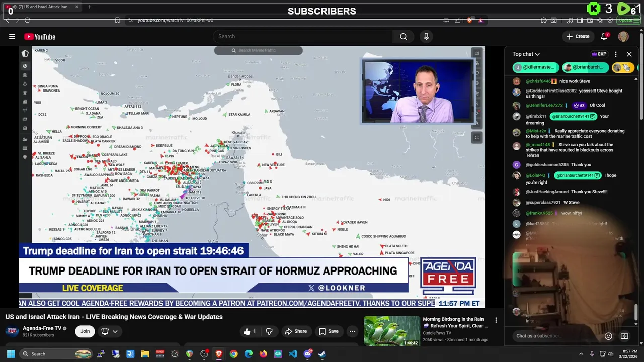Image resolution: width=644 pixels, height=362 pixels.
Task: Save the video to a playlist
Action: click(x=329, y=331)
